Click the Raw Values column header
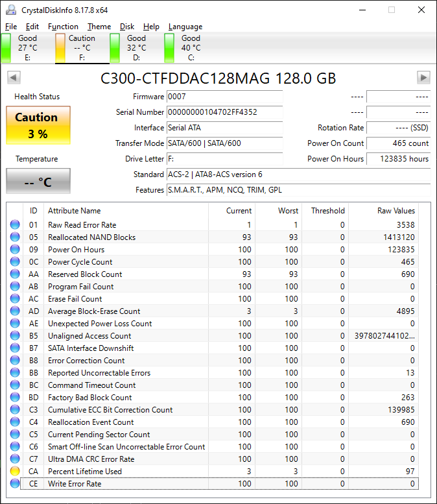 coord(384,211)
